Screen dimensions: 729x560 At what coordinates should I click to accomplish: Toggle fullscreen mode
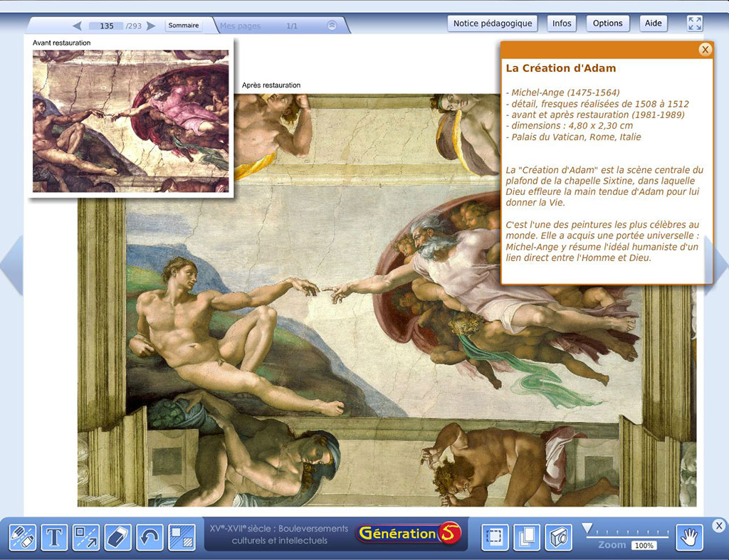[x=695, y=23]
